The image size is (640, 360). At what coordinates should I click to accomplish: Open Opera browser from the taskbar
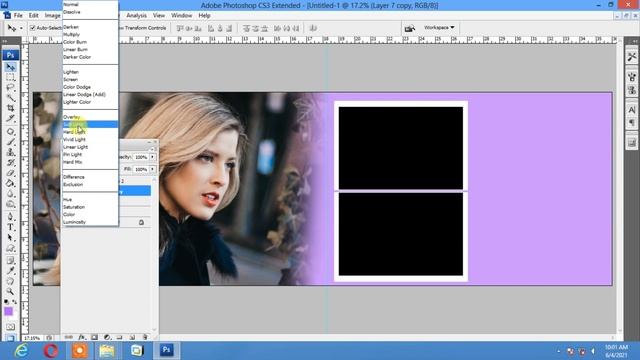[x=51, y=351]
